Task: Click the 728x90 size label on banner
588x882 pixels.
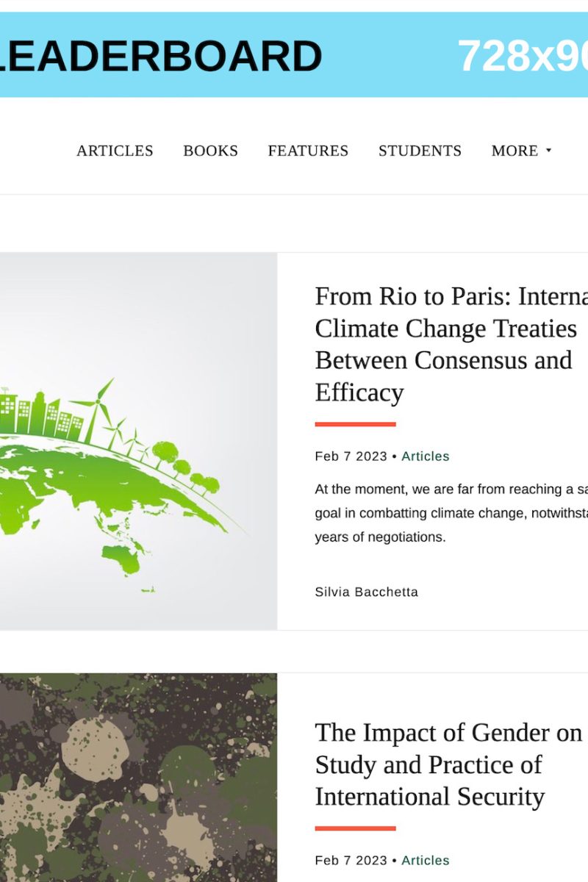Action: coord(522,56)
